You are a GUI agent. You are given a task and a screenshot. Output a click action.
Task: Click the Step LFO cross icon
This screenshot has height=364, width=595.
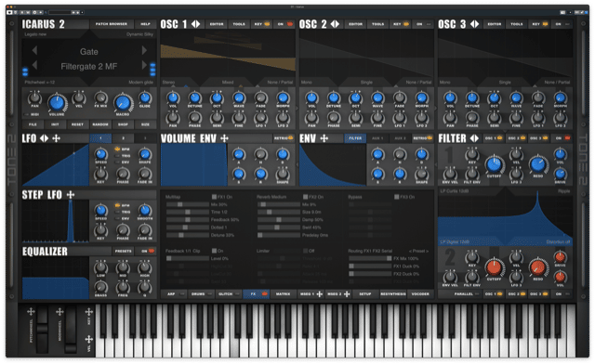71,195
